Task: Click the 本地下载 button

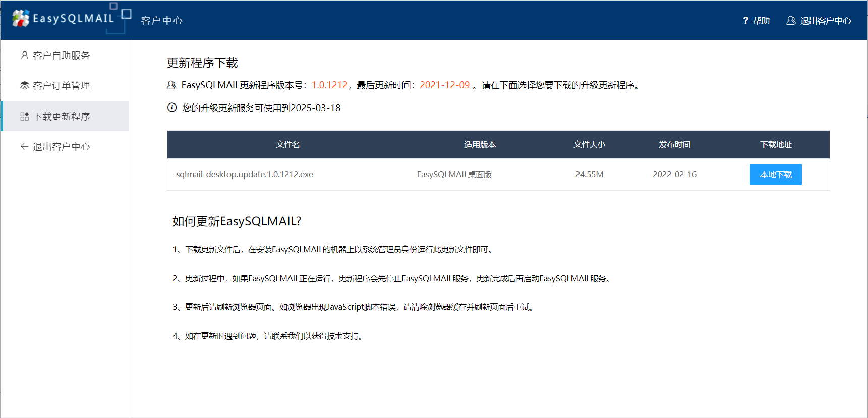Action: click(776, 174)
